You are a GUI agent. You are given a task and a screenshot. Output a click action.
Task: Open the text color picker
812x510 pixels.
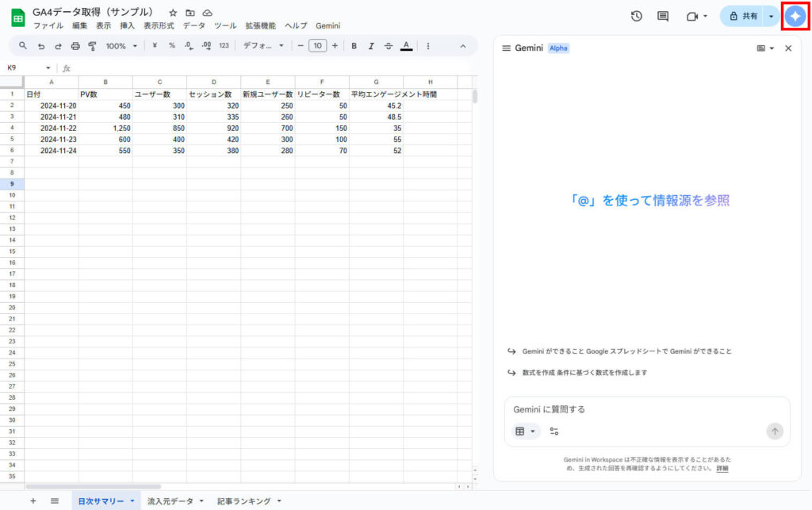406,45
